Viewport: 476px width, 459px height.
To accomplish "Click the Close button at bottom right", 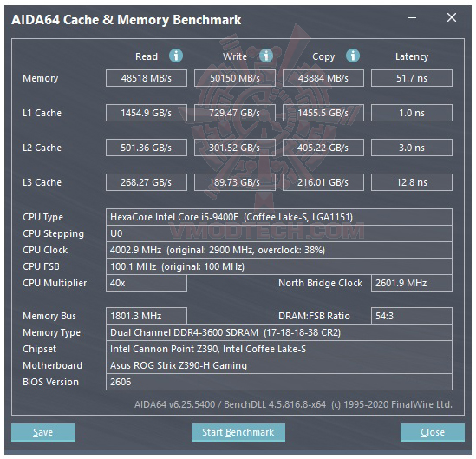I will tap(433, 432).
